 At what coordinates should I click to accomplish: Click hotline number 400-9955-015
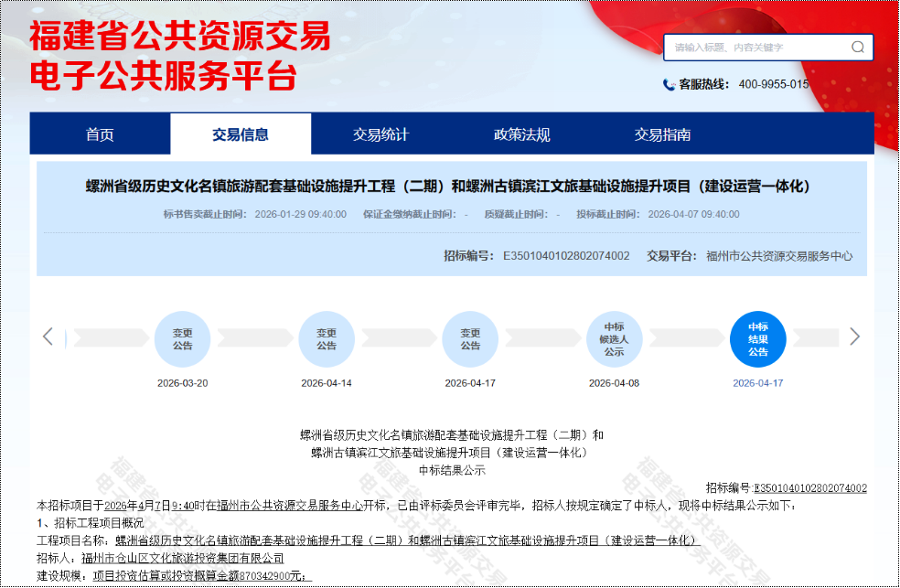point(774,84)
